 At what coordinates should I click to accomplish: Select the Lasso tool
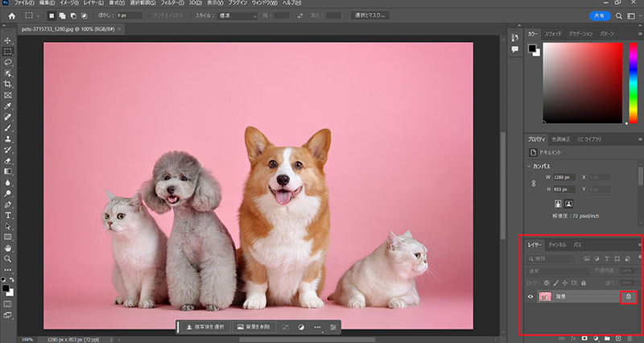pyautogui.click(x=8, y=63)
